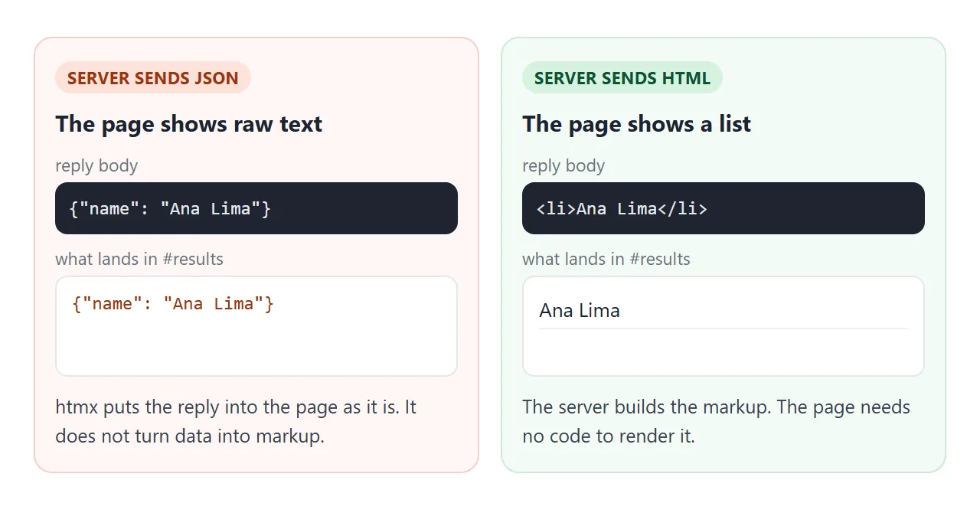This screenshot has width=980, height=513.
Task: Select heading The page shows raw text
Action: (189, 124)
